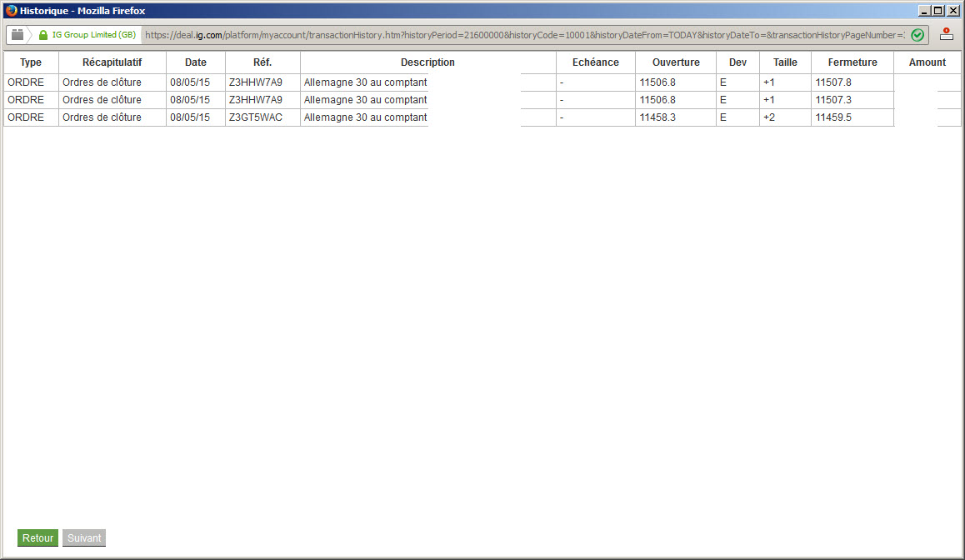Viewport: 965px width, 560px height.
Task: Click the Taille column header
Action: [785, 62]
